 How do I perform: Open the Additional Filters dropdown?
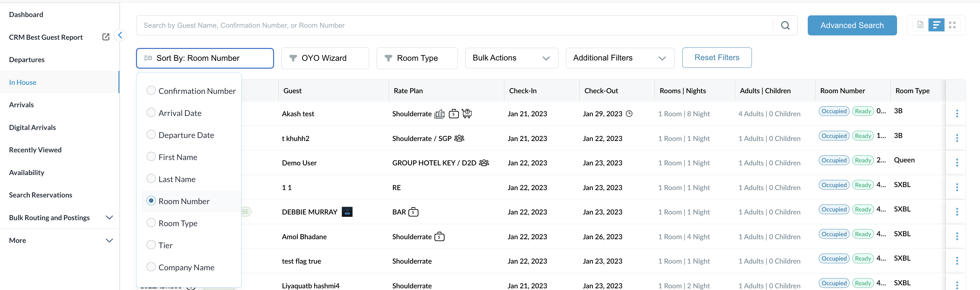pos(619,58)
